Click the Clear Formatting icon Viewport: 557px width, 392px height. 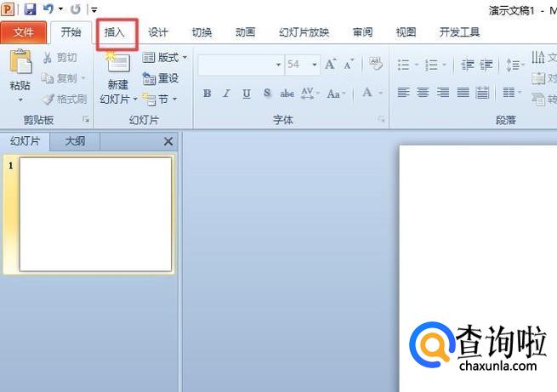tap(375, 65)
